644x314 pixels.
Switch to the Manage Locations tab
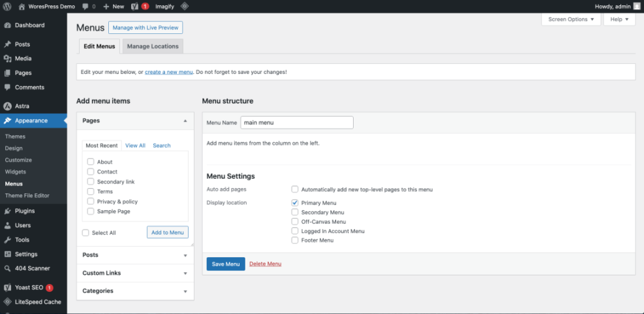151,46
